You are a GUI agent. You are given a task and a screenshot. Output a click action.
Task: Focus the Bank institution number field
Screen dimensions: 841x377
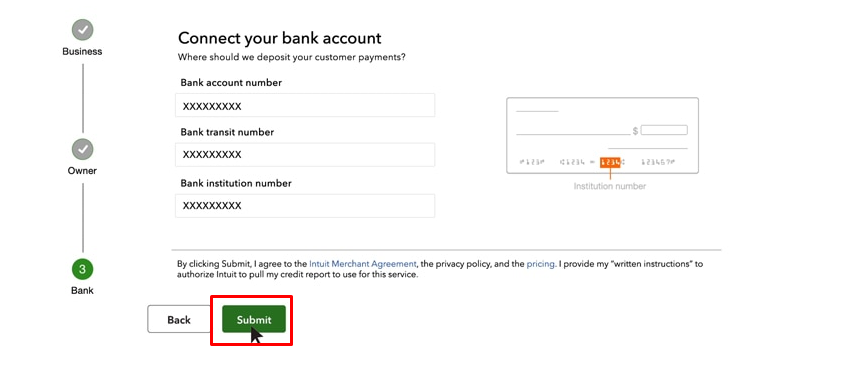(x=305, y=205)
